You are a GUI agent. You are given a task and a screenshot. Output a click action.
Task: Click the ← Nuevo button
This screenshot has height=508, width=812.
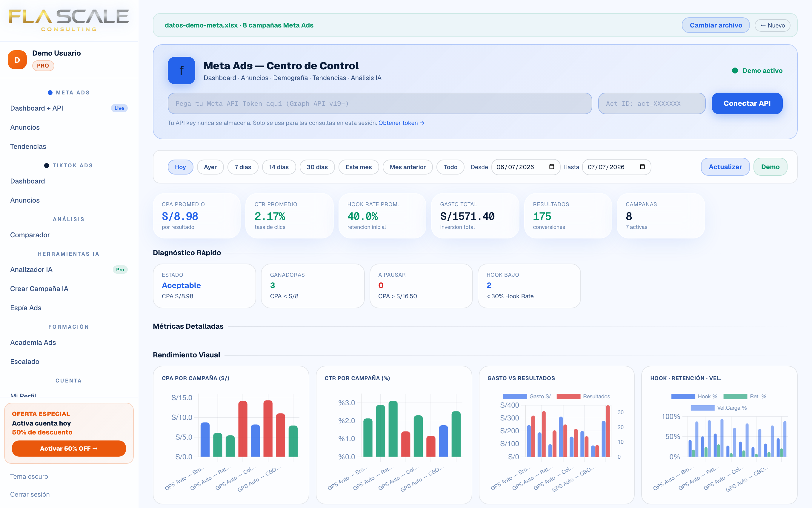click(772, 25)
